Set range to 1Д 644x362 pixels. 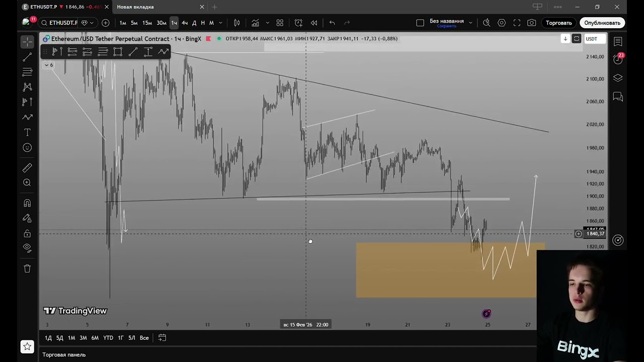[x=48, y=338]
